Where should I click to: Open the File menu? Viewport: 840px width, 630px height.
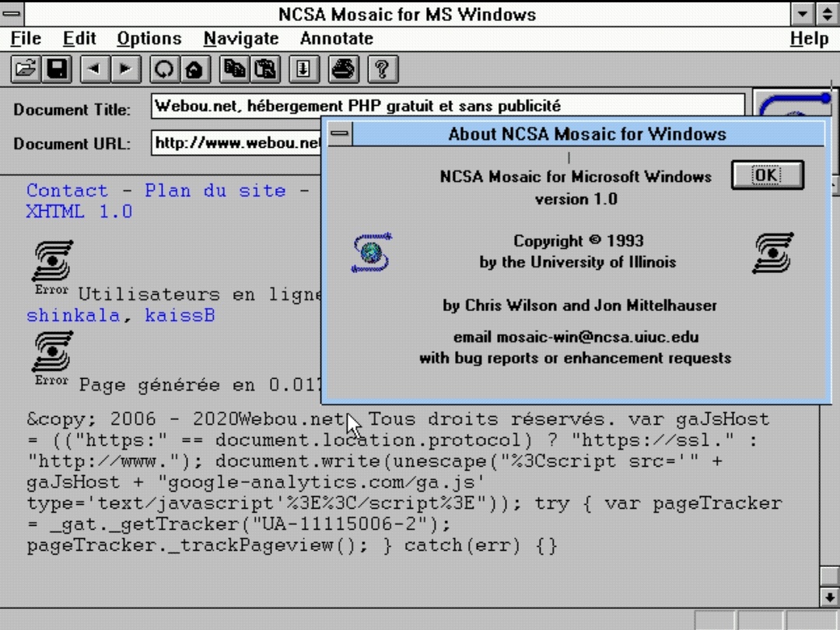click(x=26, y=39)
